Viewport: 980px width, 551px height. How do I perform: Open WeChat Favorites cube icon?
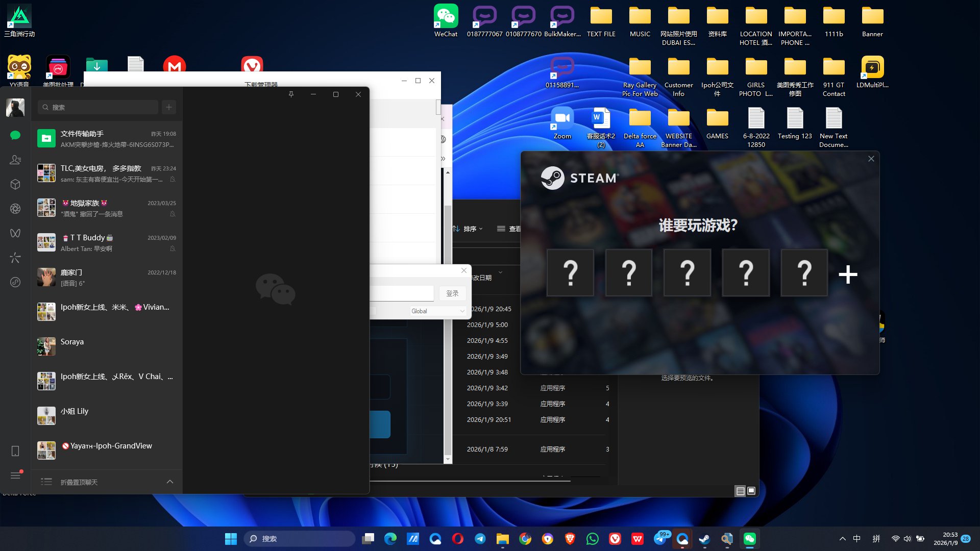(x=15, y=184)
